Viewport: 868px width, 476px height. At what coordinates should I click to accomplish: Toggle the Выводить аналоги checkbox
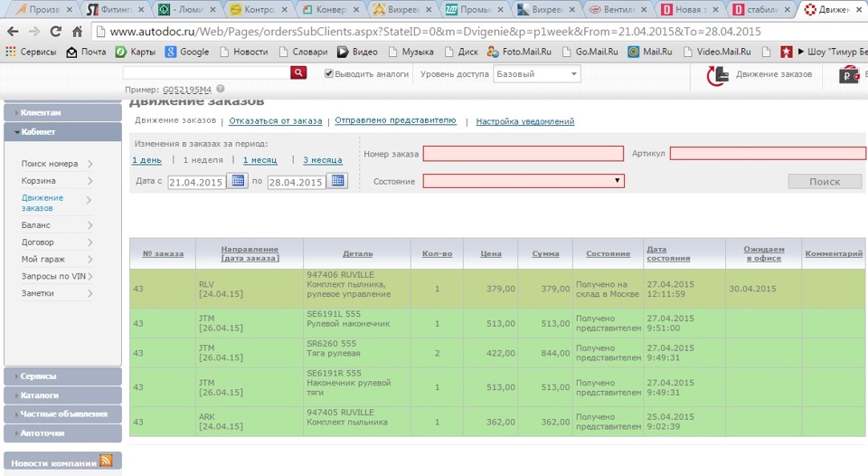[329, 73]
